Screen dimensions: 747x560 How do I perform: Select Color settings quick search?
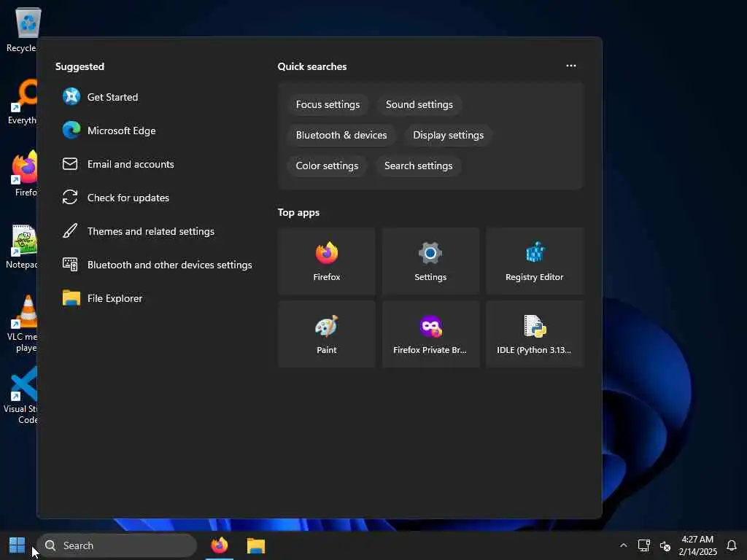point(327,166)
